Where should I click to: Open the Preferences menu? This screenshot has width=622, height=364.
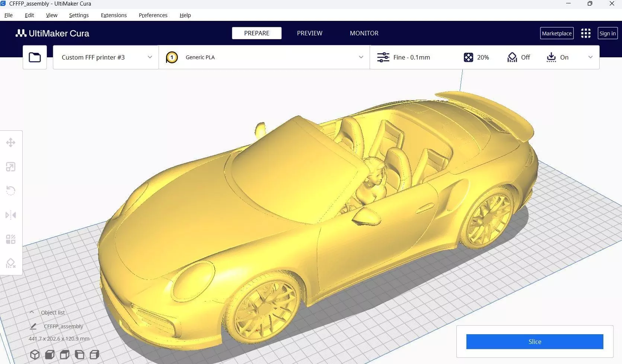click(153, 15)
